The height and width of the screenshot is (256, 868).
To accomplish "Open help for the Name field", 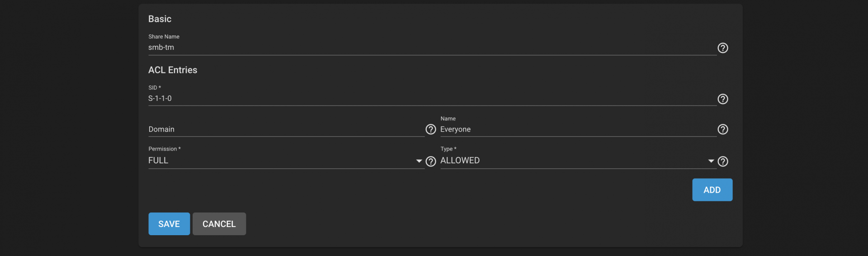I will click(x=722, y=129).
